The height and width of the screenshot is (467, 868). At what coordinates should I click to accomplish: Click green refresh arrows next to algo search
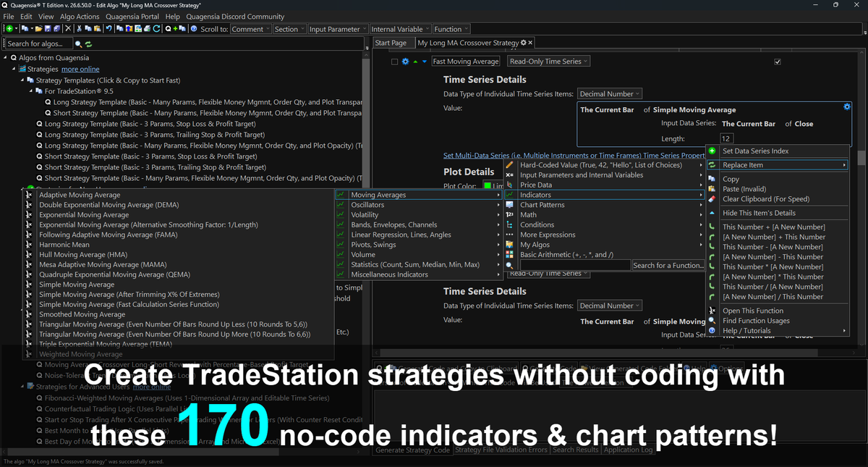coord(88,44)
